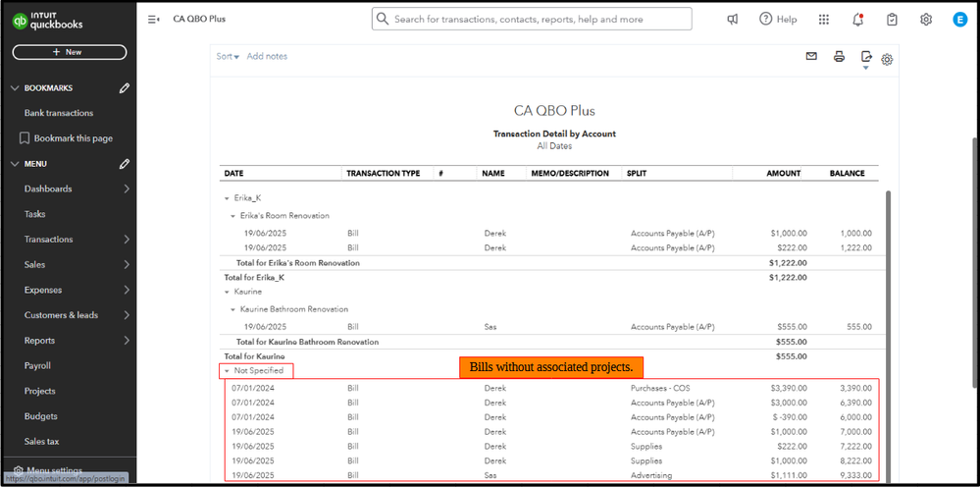Open the tasks clipboard icon
Image resolution: width=980 pixels, height=487 pixels.
(x=892, y=20)
